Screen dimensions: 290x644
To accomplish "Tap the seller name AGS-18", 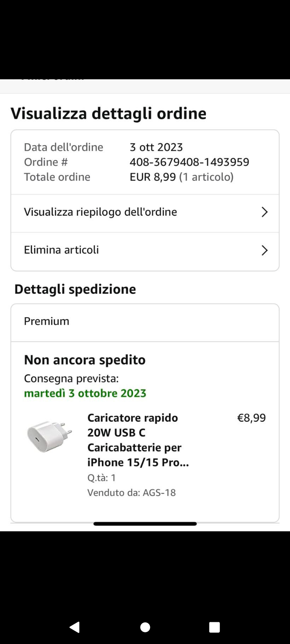I will click(x=159, y=493).
